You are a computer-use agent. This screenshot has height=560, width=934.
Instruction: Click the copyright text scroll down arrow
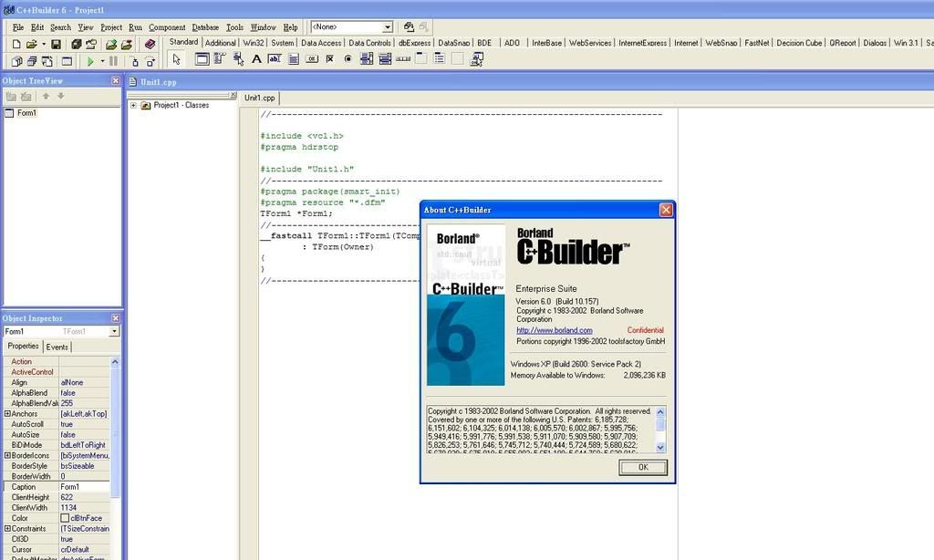[660, 448]
